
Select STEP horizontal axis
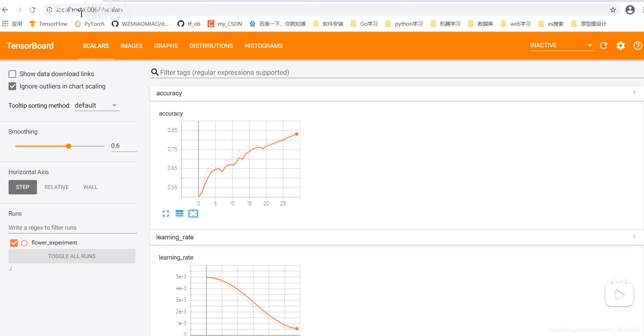click(x=23, y=187)
